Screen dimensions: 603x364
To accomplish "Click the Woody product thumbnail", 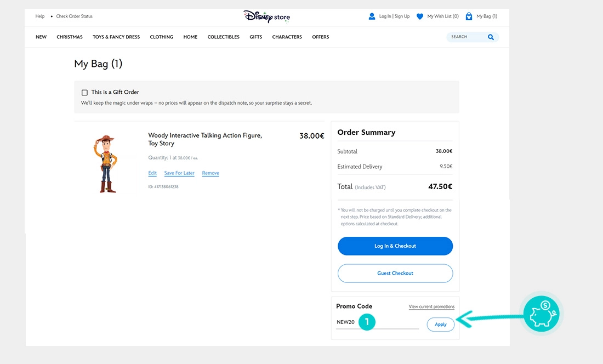I will pos(107,162).
